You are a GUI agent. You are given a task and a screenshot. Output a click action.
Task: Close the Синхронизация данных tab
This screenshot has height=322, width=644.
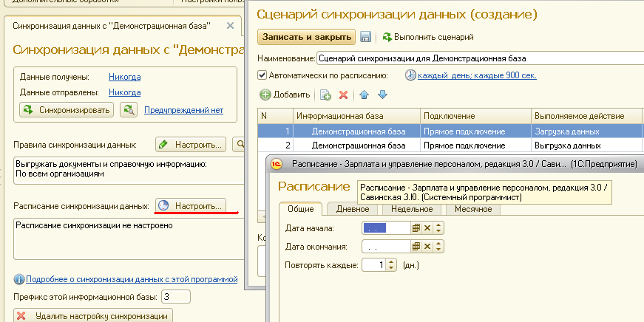click(x=231, y=26)
